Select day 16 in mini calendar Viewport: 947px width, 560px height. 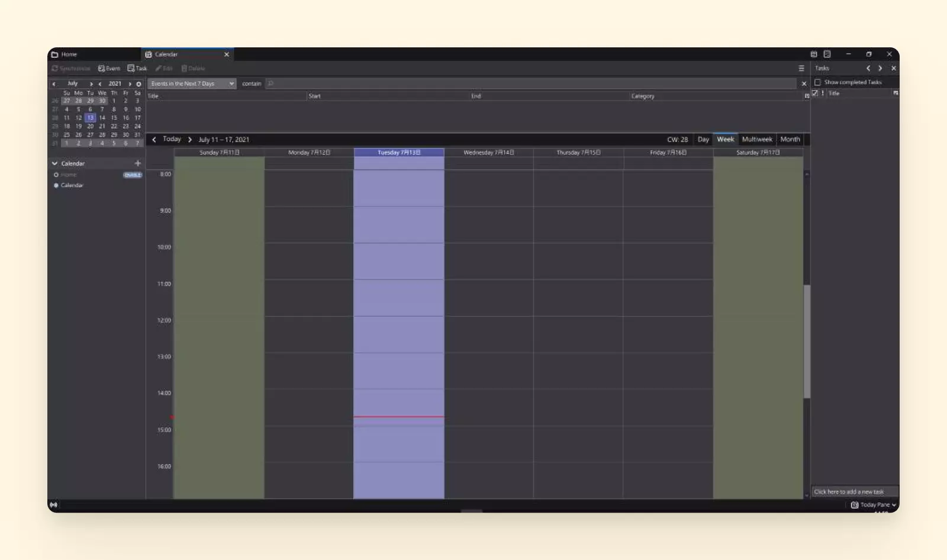coord(125,118)
